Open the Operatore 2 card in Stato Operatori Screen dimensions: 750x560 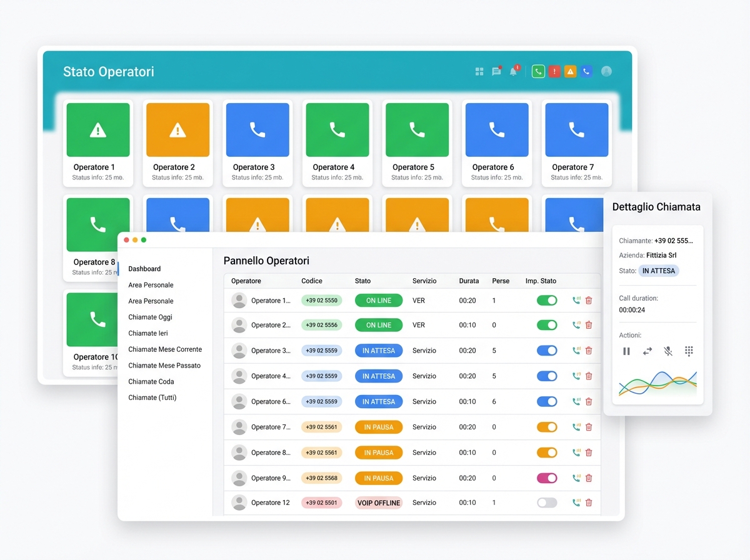pos(177,143)
